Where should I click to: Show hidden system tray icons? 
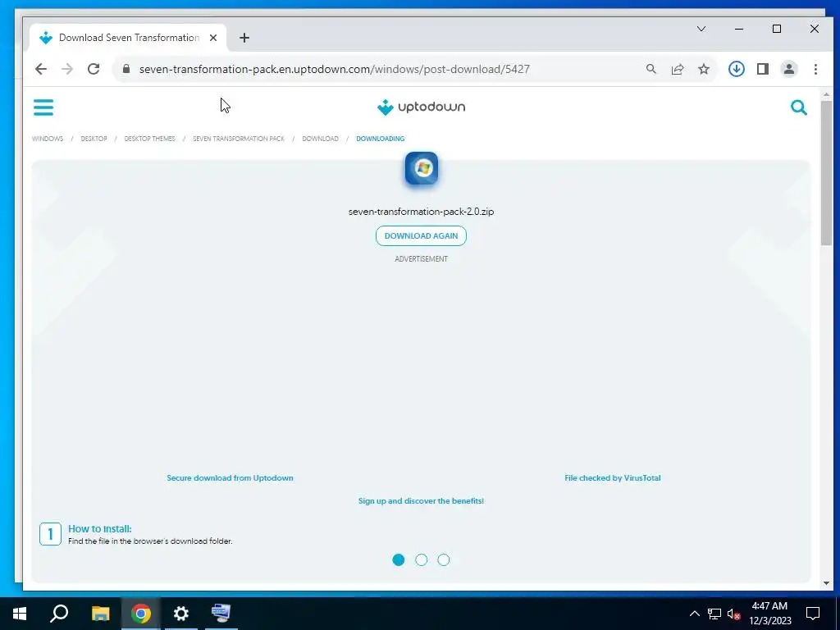tap(694, 614)
